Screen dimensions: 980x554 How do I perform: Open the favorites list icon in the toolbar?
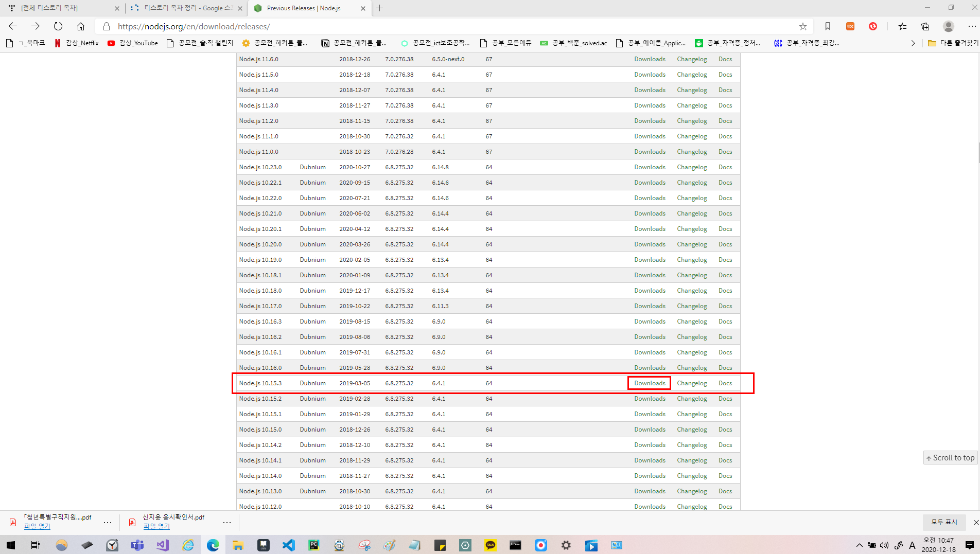[x=902, y=26]
